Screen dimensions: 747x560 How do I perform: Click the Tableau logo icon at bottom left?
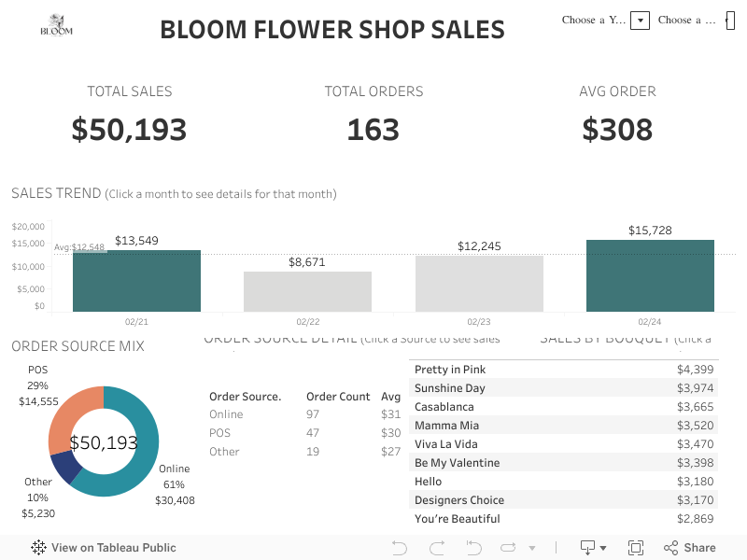click(x=39, y=548)
